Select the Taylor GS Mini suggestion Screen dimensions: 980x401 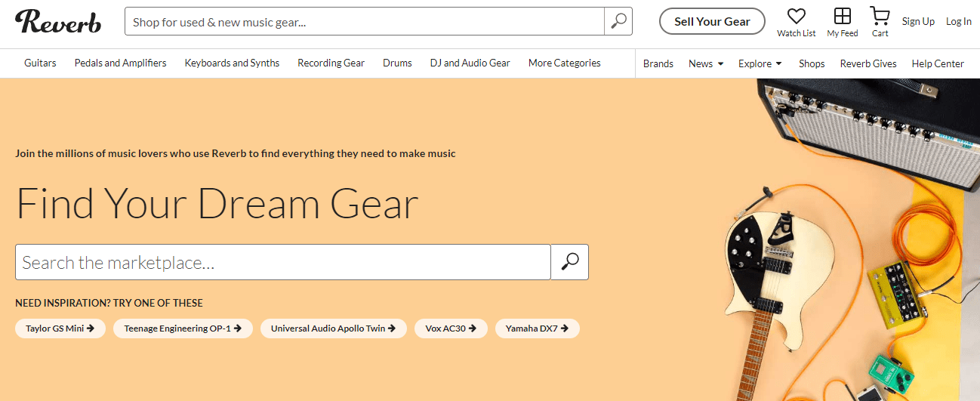(x=60, y=329)
